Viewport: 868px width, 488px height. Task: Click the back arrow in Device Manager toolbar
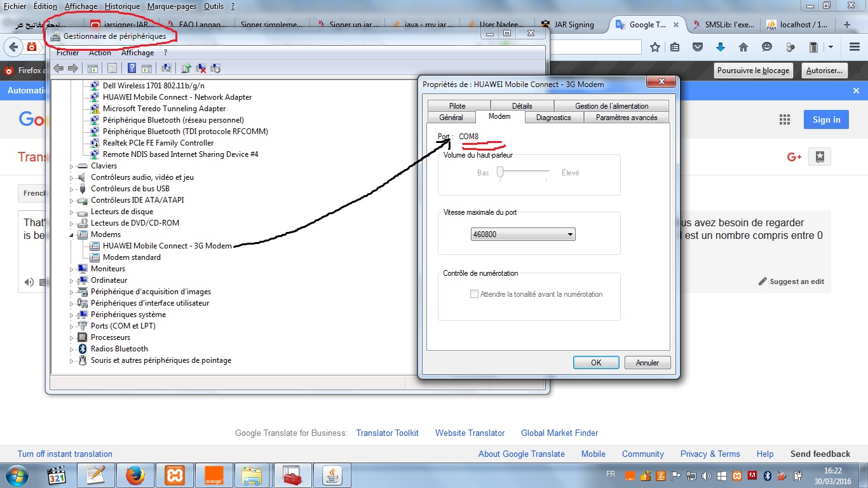pos(58,69)
